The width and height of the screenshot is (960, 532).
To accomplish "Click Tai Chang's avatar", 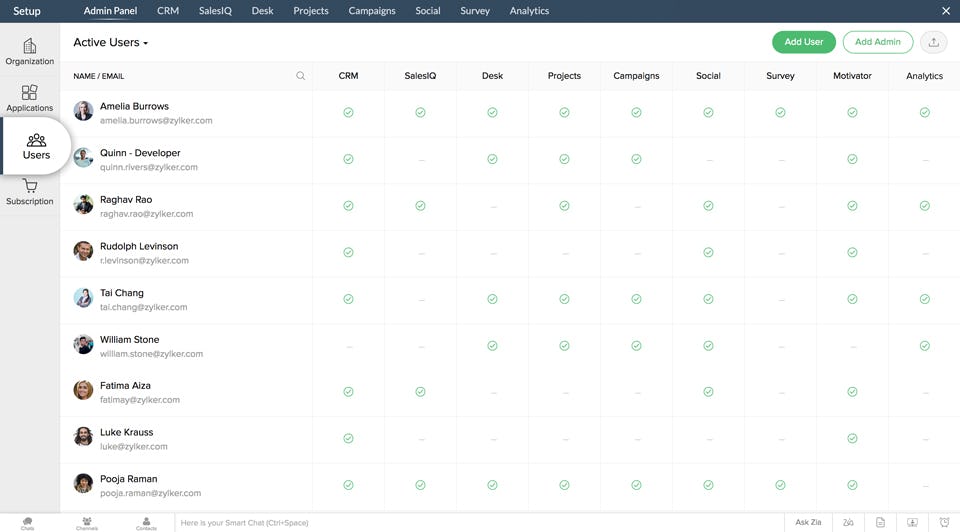I will tap(83, 298).
